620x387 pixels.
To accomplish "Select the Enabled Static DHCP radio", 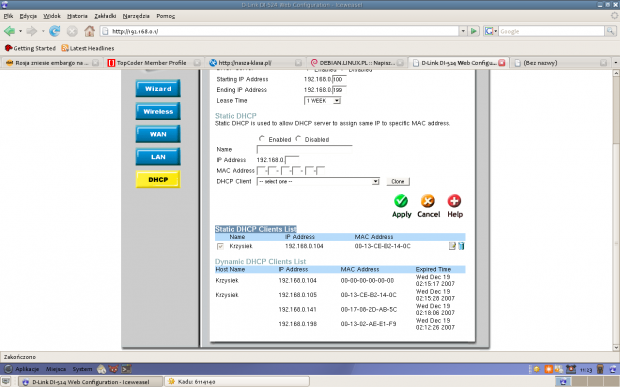I will (261, 139).
